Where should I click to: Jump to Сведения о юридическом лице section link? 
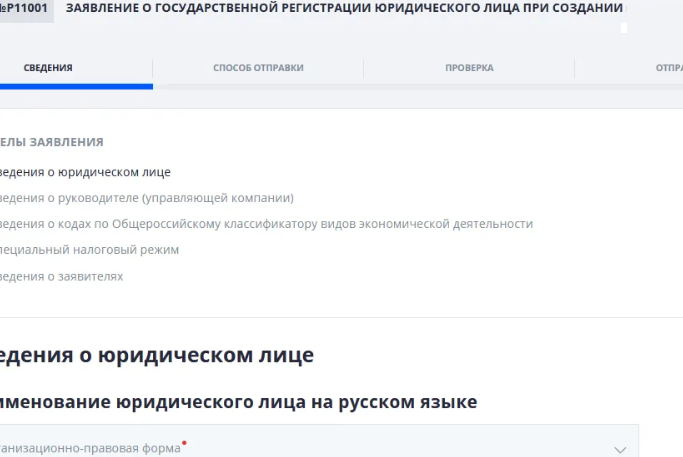(x=85, y=172)
